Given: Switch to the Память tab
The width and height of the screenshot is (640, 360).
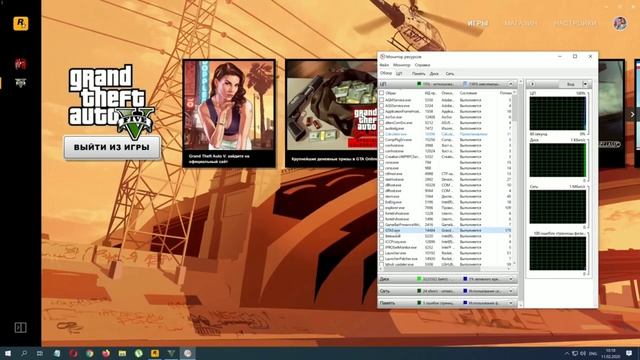Looking at the screenshot, I should pos(418,74).
